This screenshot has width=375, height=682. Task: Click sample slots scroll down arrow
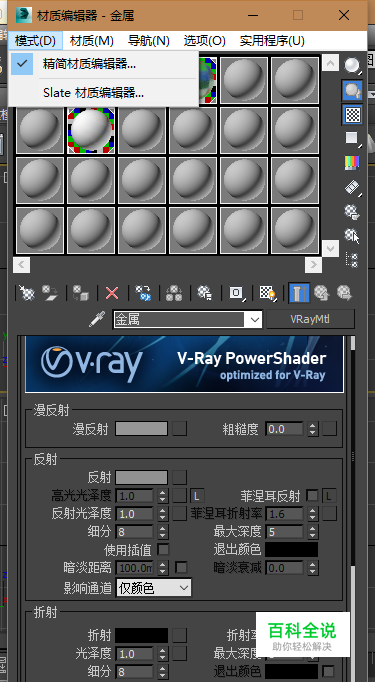[330, 248]
